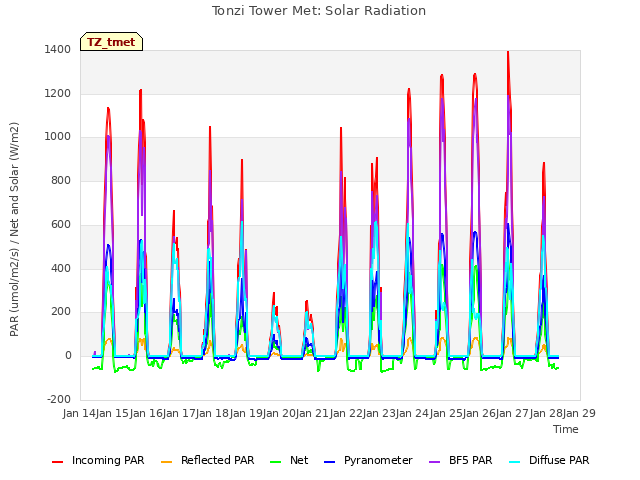Click the TZ_tmet annotation label
Image resolution: width=640 pixels, height=480 pixels.
(111, 42)
